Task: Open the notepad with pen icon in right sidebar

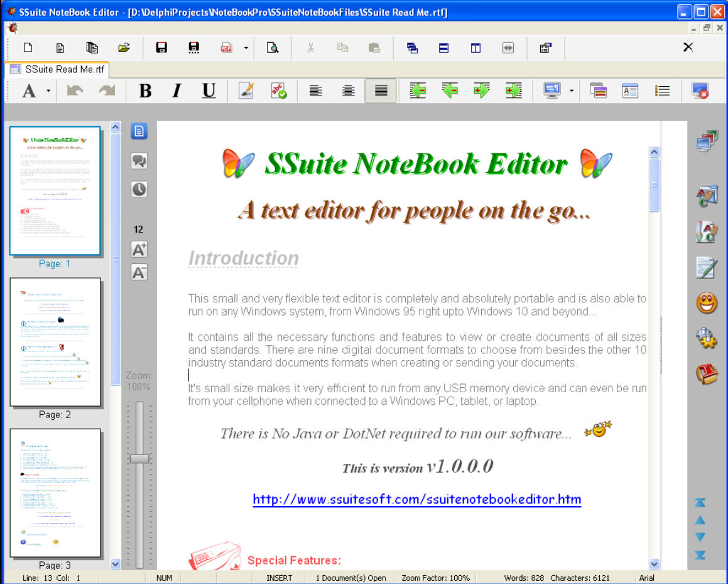Action: click(707, 267)
